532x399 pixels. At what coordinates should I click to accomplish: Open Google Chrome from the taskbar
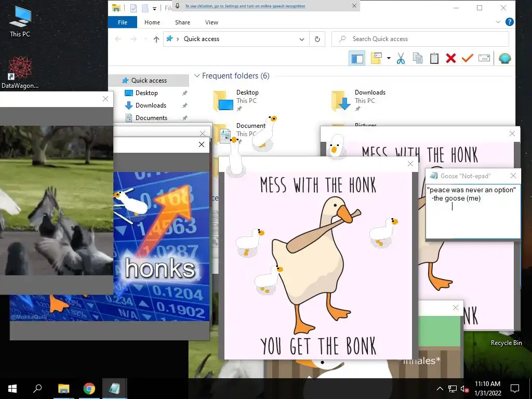pos(89,389)
